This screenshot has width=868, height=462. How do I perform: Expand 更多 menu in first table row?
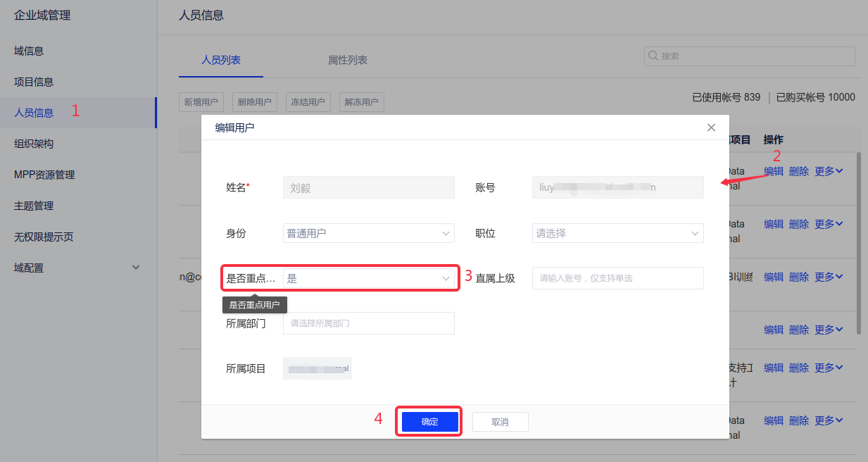pyautogui.click(x=829, y=171)
